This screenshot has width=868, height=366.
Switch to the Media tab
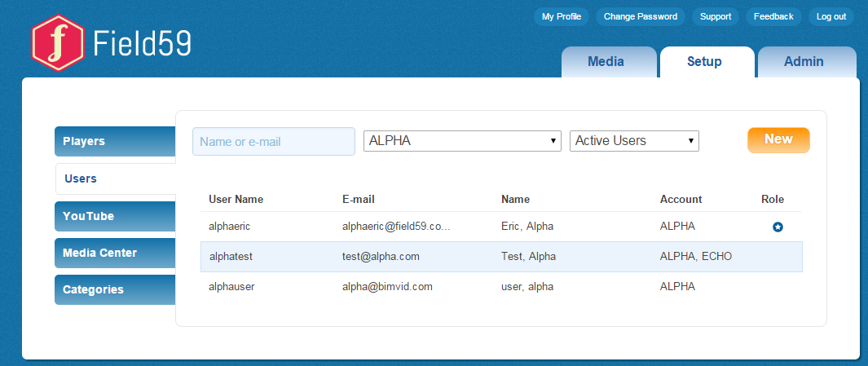point(606,62)
